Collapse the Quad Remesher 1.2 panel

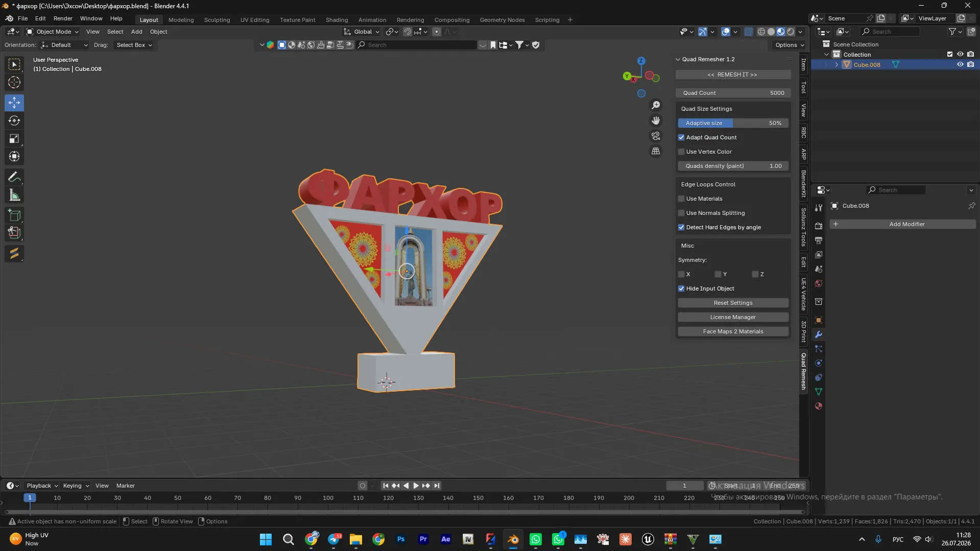pos(678,59)
